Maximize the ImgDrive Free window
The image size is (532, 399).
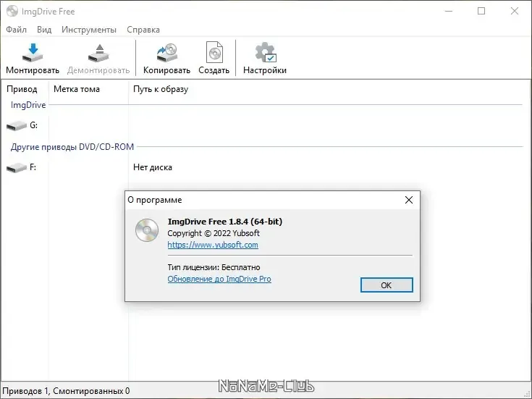pyautogui.click(x=481, y=11)
